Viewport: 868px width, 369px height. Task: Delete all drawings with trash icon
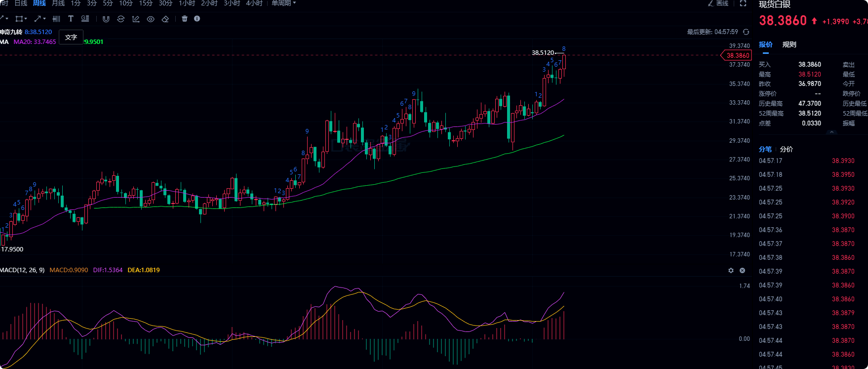[x=185, y=19]
